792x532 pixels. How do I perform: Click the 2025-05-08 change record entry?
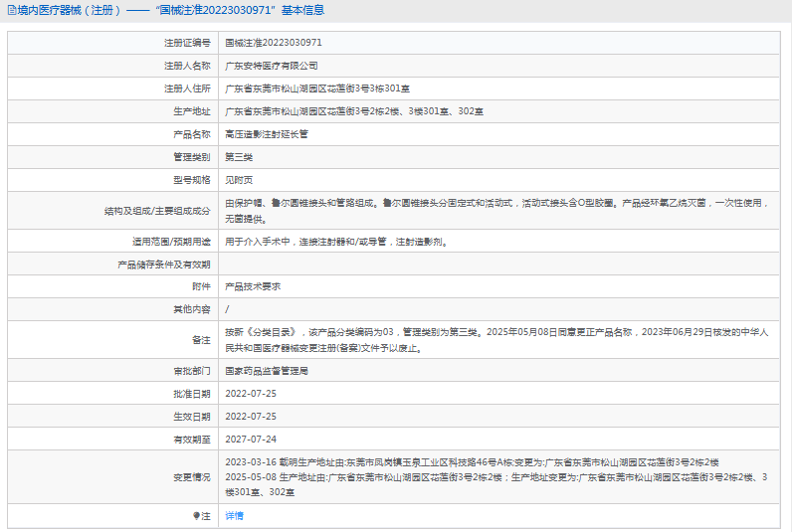point(495,477)
